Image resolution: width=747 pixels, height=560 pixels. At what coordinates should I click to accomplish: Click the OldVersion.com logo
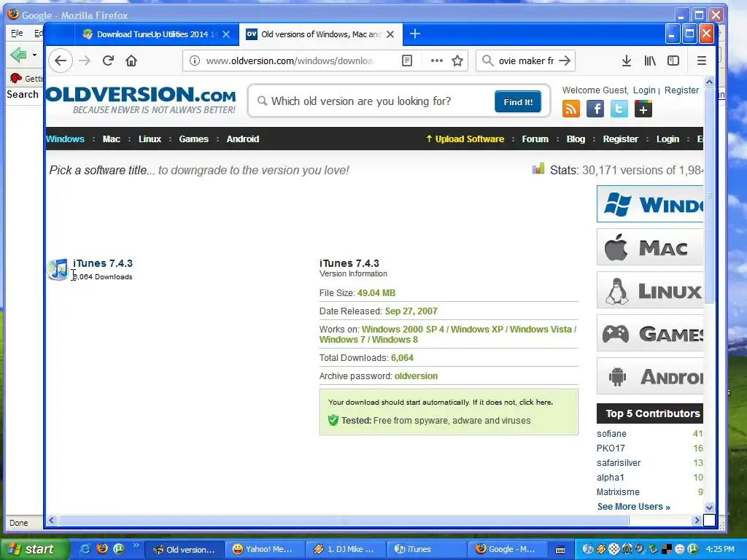[142, 100]
